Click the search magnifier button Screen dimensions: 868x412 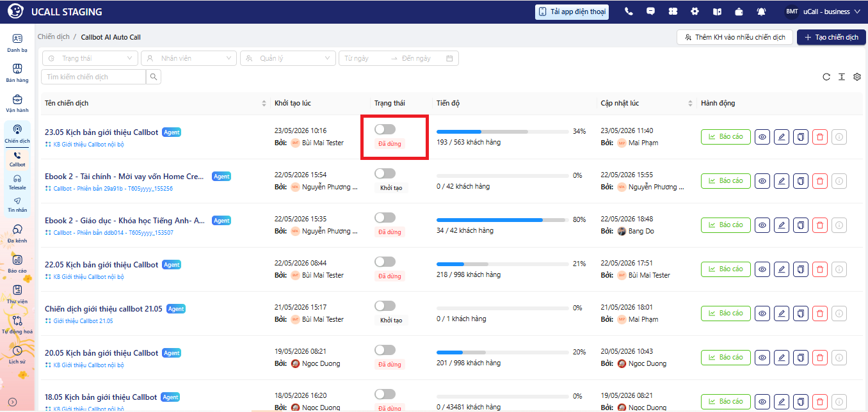tap(154, 77)
